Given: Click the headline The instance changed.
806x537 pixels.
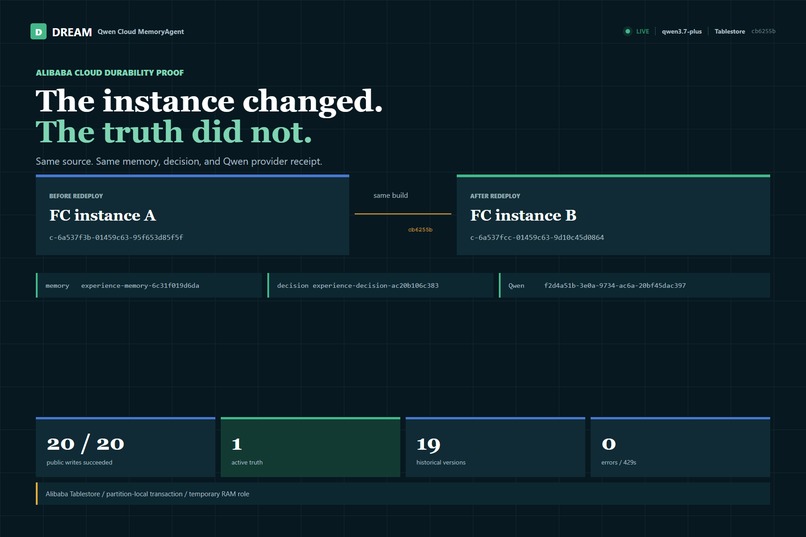Looking at the screenshot, I should pos(209,101).
